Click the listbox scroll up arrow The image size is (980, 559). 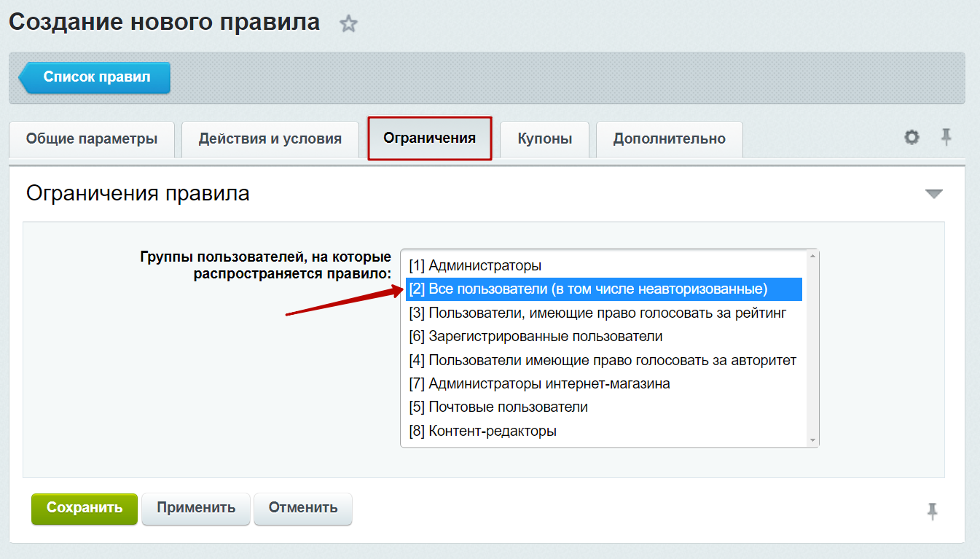click(812, 257)
